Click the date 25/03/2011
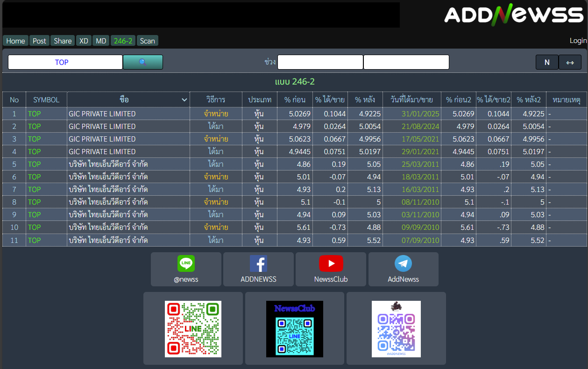The width and height of the screenshot is (588, 369). coord(420,164)
